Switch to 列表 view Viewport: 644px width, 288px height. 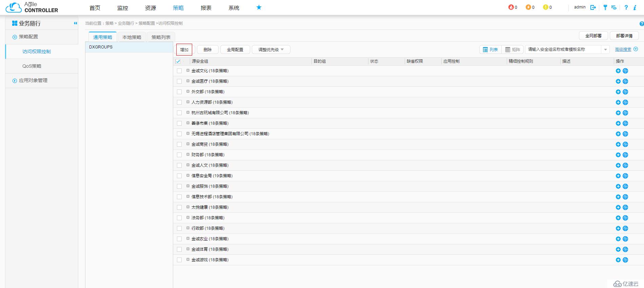[x=490, y=49]
